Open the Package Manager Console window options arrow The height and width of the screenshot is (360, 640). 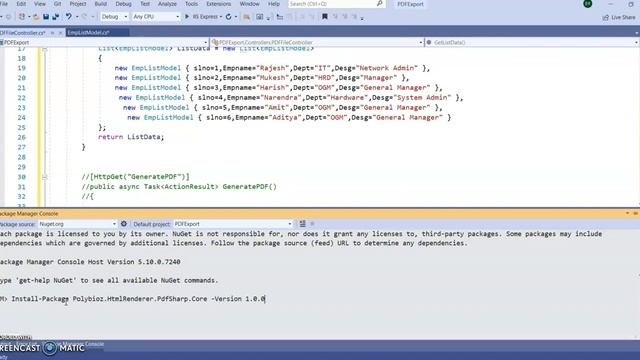point(627,213)
